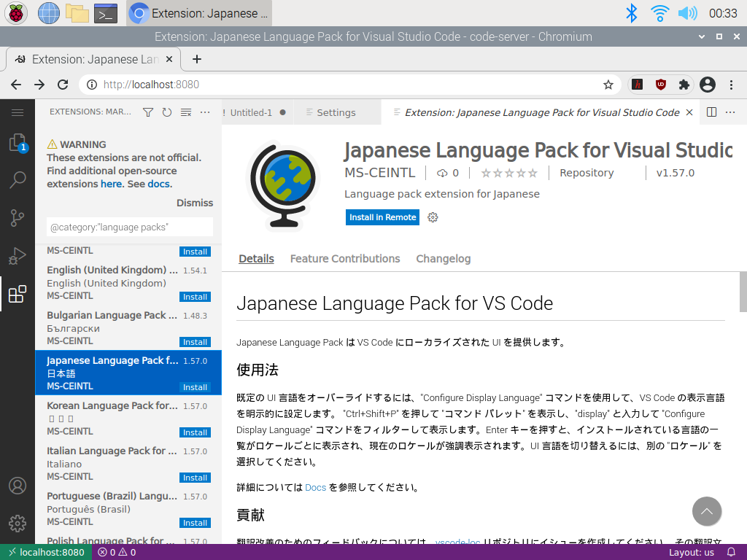
Task: Open editor more actions menu
Action: [x=730, y=112]
